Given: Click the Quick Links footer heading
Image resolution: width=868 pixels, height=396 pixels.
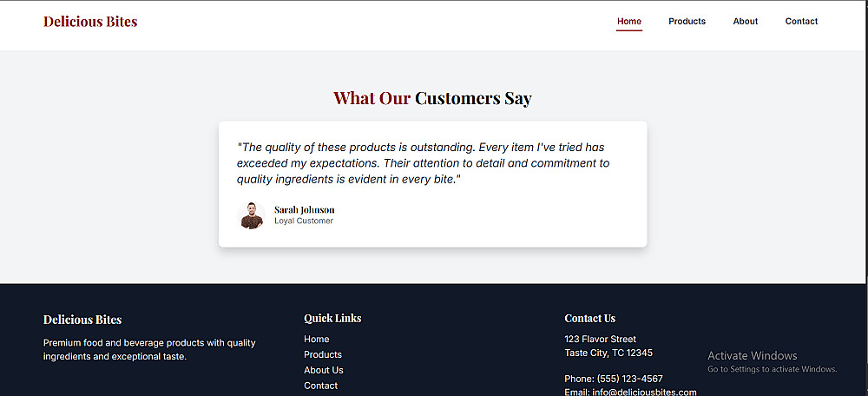Looking at the screenshot, I should click(x=332, y=319).
